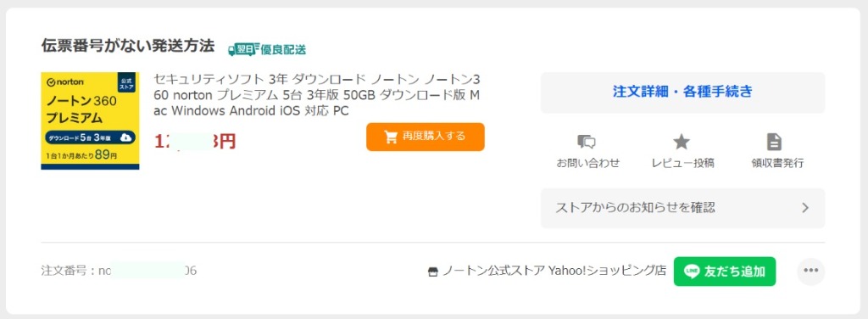Click the cart icon in 再度購入する
Image resolution: width=868 pixels, height=319 pixels.
391,137
